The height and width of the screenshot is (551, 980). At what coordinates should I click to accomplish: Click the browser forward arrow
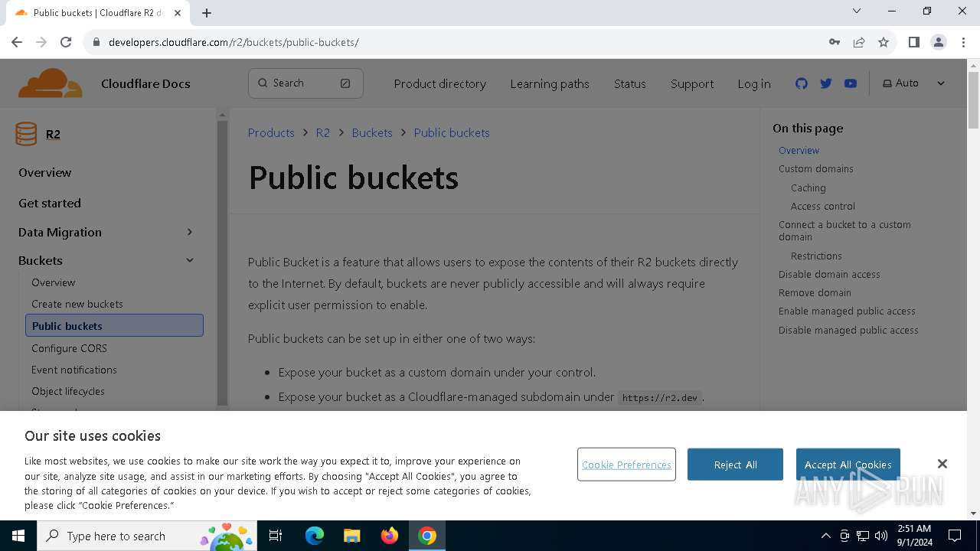[41, 42]
